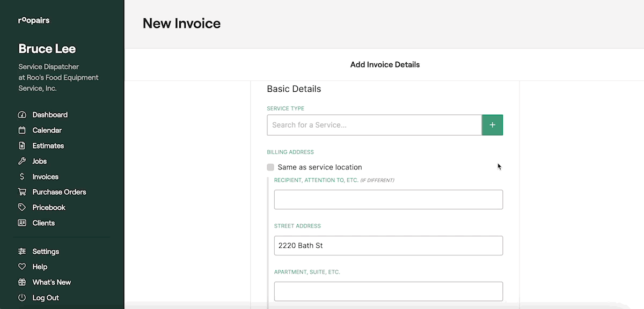Select Log Out in sidebar
The image size is (644, 309).
click(x=45, y=298)
